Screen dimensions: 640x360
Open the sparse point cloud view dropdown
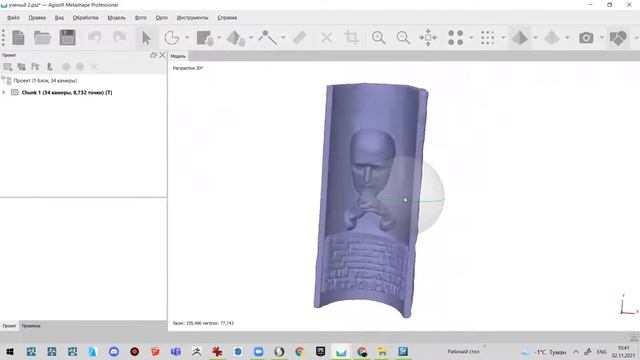(x=471, y=38)
